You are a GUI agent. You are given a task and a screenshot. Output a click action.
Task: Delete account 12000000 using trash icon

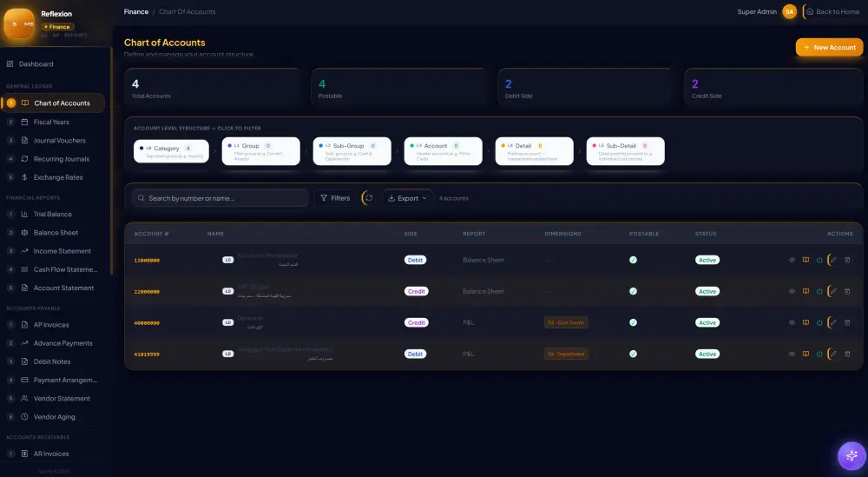[x=847, y=260]
